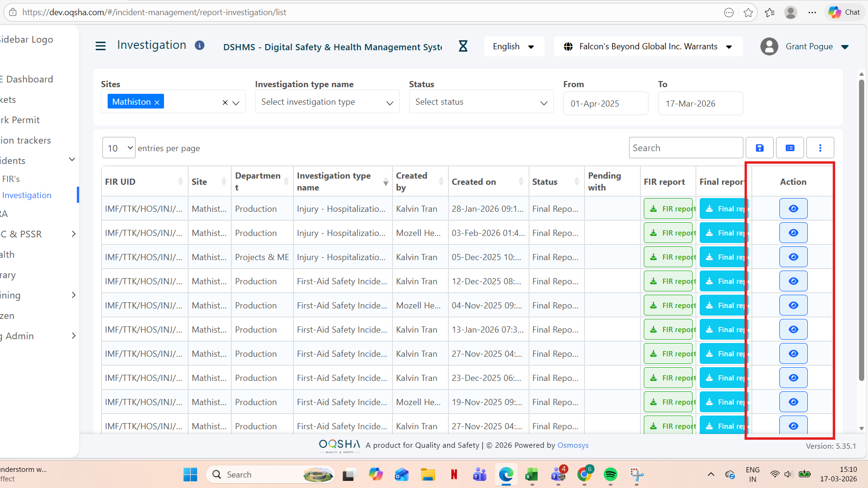Sort by Created by column
The width and height of the screenshot is (868, 488).
[441, 181]
